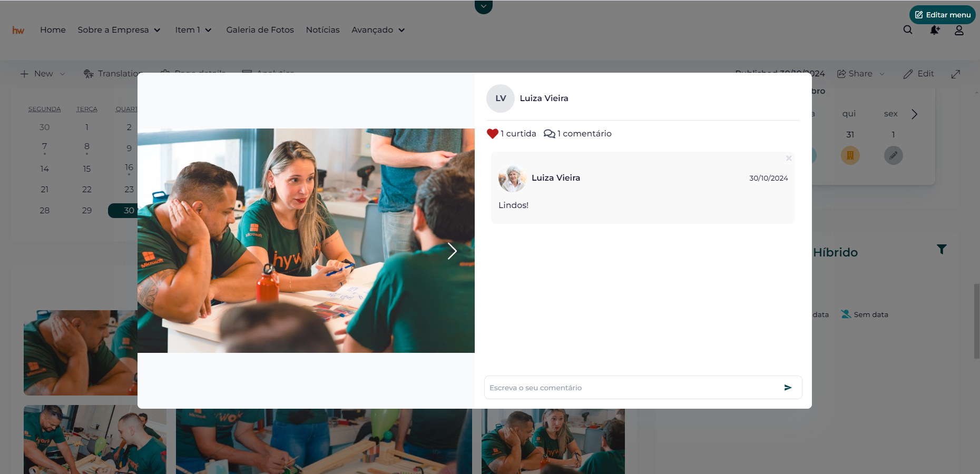This screenshot has width=980, height=474.
Task: Send comment with the arrow icon
Action: (788, 388)
